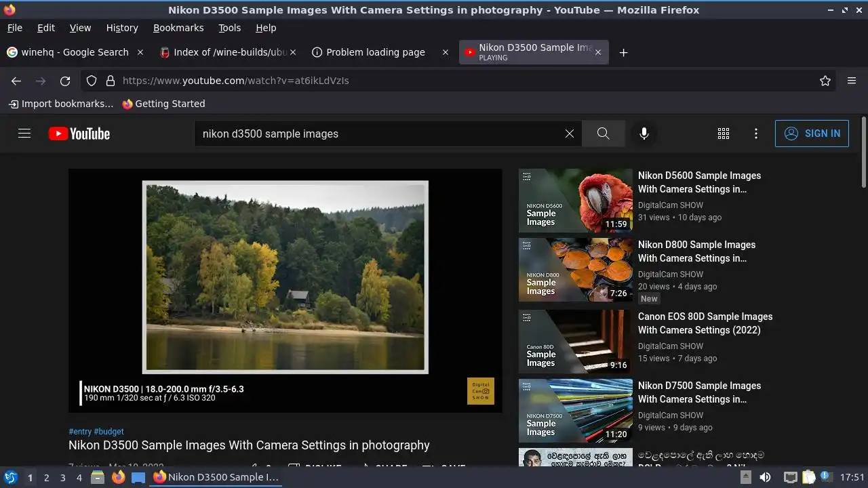868x488 pixels.
Task: Bookmark this page with star icon
Action: pyautogui.click(x=825, y=81)
